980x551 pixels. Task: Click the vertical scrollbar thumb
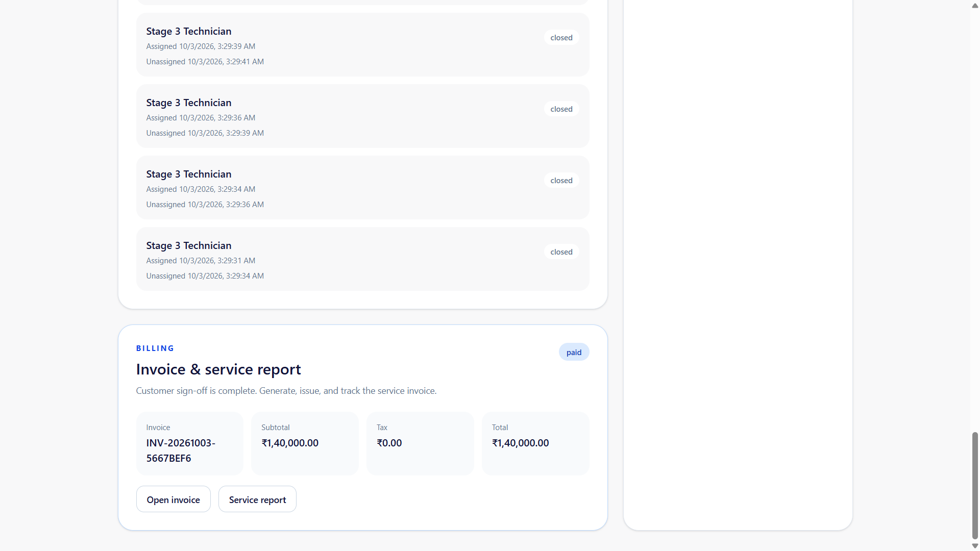coord(975,486)
